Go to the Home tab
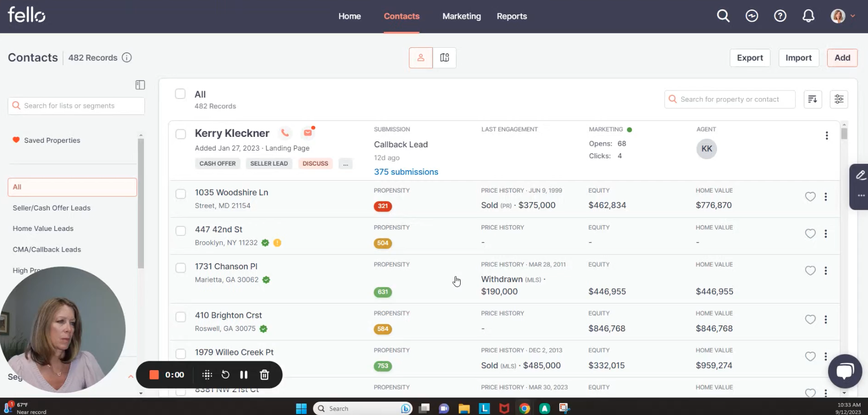Image resolution: width=868 pixels, height=415 pixels. pos(350,16)
